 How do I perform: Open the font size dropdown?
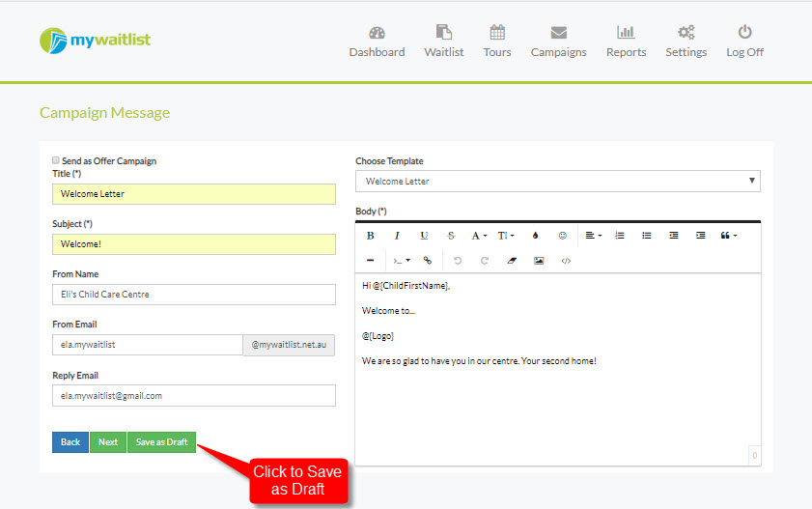pyautogui.click(x=505, y=236)
